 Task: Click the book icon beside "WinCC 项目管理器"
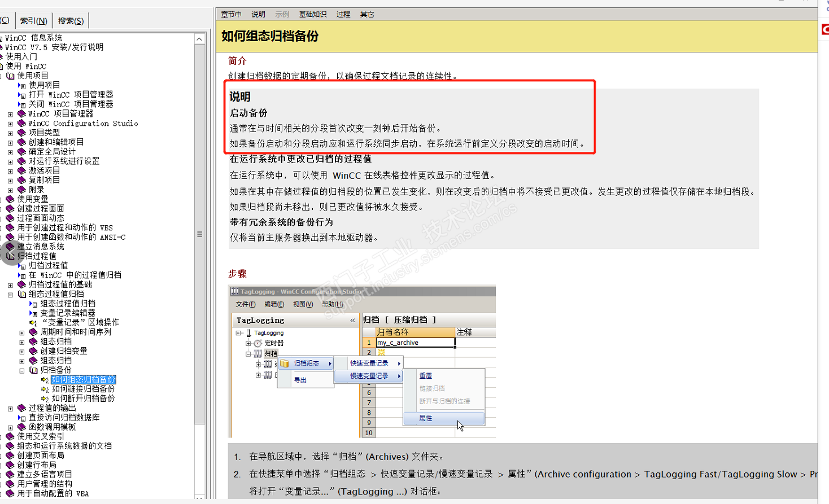click(21, 113)
